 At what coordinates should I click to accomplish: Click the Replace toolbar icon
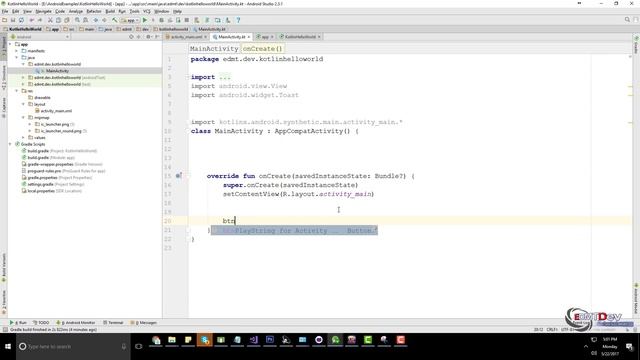[x=85, y=20]
